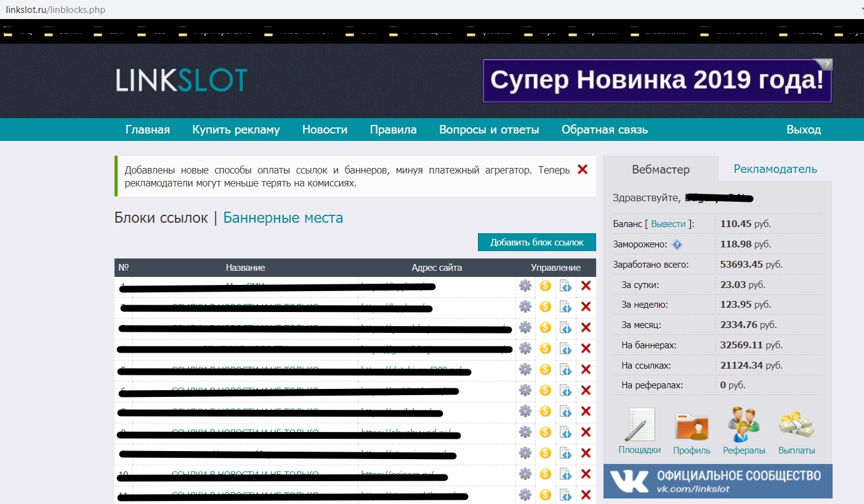Image resolution: width=864 pixels, height=504 pixels.
Task: Open the Выплаты money stack icon
Action: (x=796, y=425)
